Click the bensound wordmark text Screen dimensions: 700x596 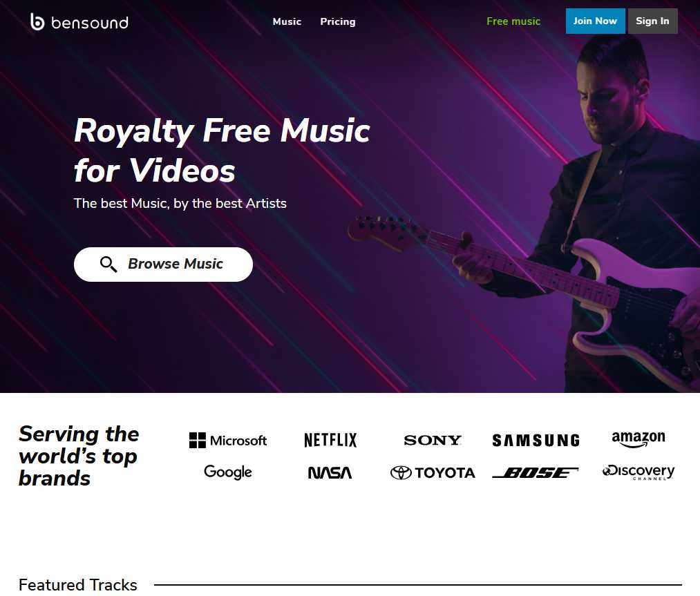click(90, 23)
